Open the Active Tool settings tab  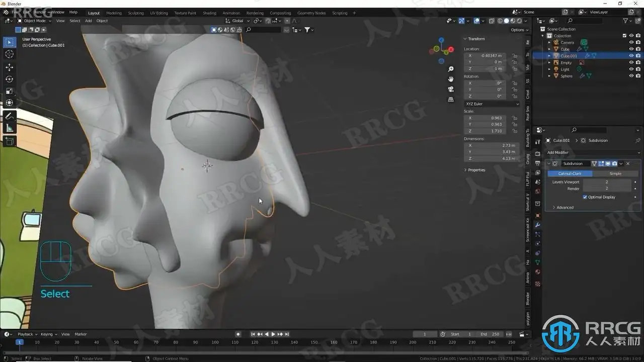[538, 142]
